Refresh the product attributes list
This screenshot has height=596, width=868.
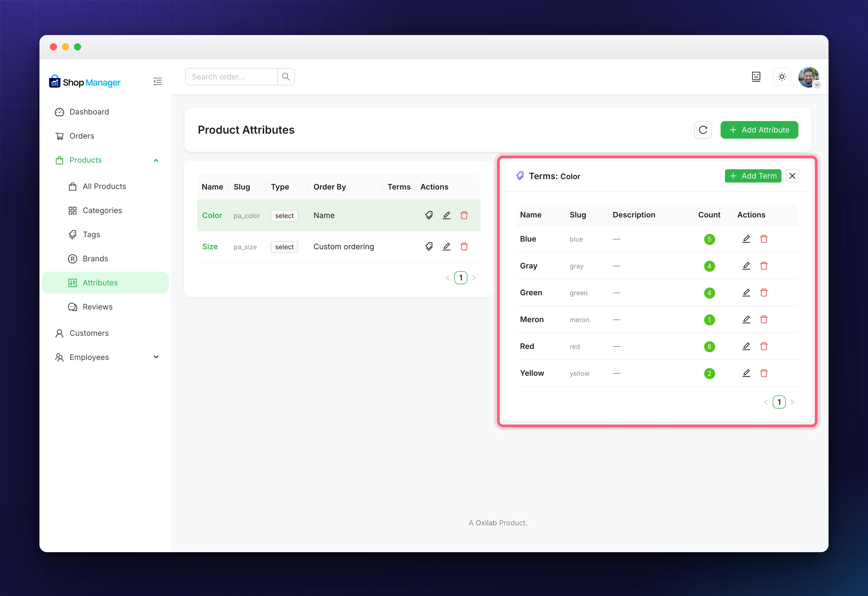pos(703,130)
